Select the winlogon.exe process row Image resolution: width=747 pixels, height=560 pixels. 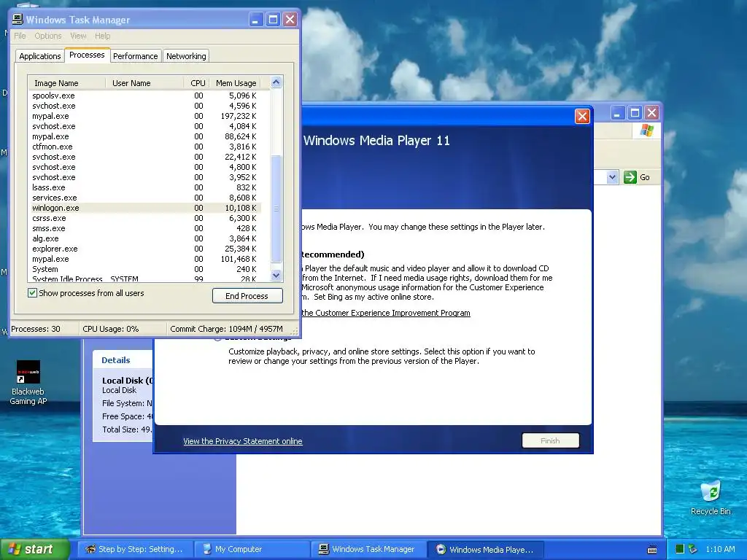144,208
